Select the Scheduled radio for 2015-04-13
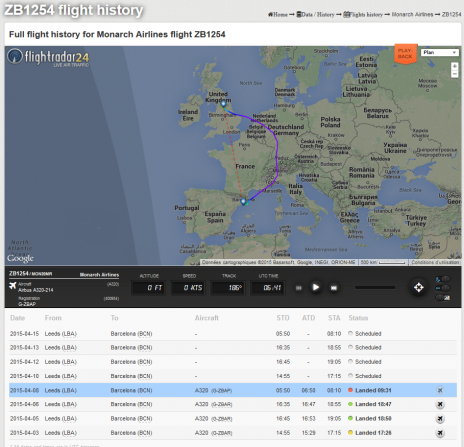The width and height of the screenshot is (464, 447). pos(350,347)
